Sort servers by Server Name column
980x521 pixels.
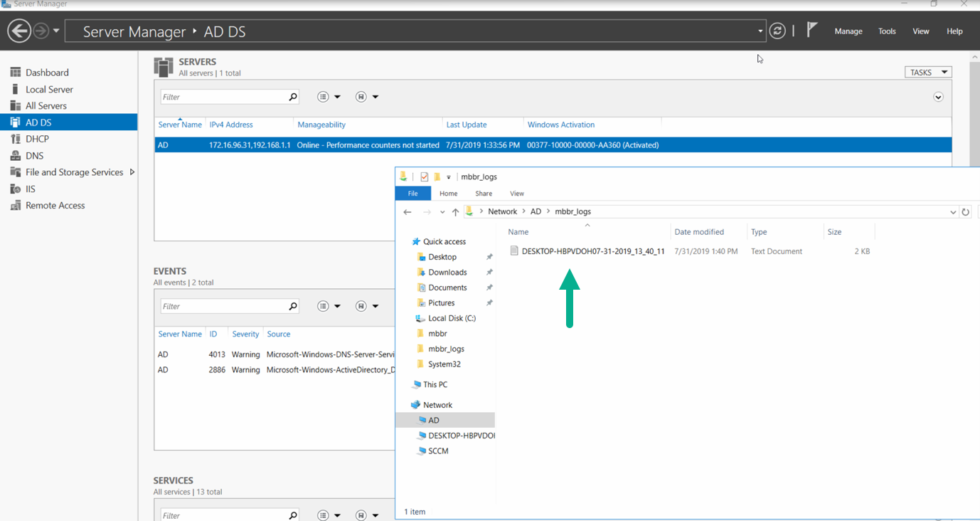click(180, 125)
